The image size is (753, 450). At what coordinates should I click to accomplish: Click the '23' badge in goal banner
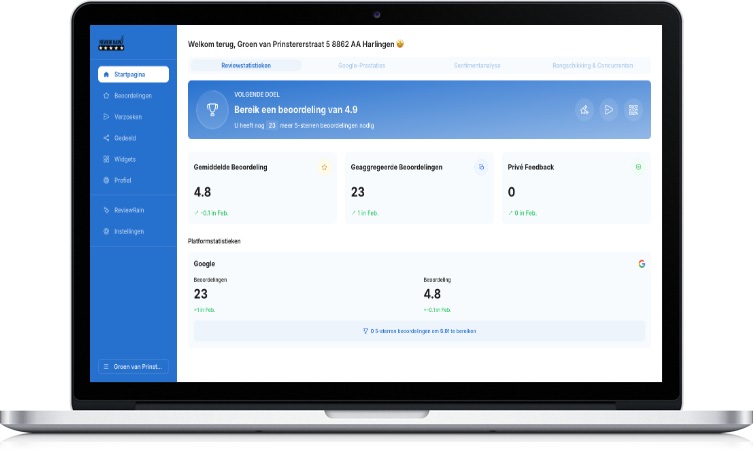point(272,125)
